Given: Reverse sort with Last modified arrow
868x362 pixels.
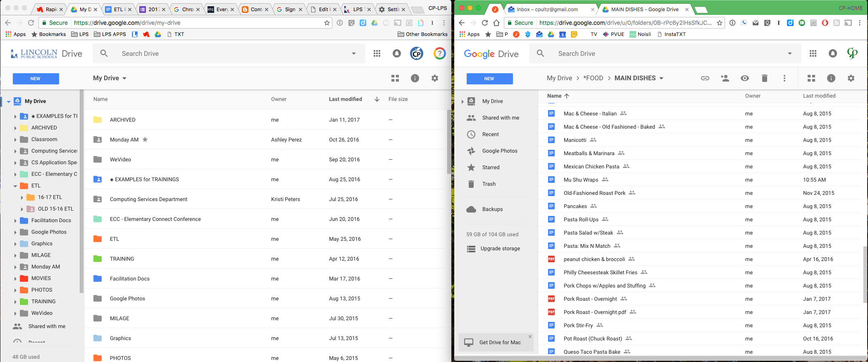Looking at the screenshot, I should tap(377, 99).
